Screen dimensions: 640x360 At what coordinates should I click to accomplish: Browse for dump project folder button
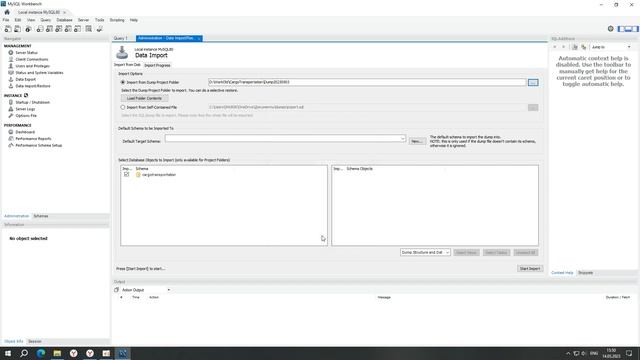[x=533, y=82]
